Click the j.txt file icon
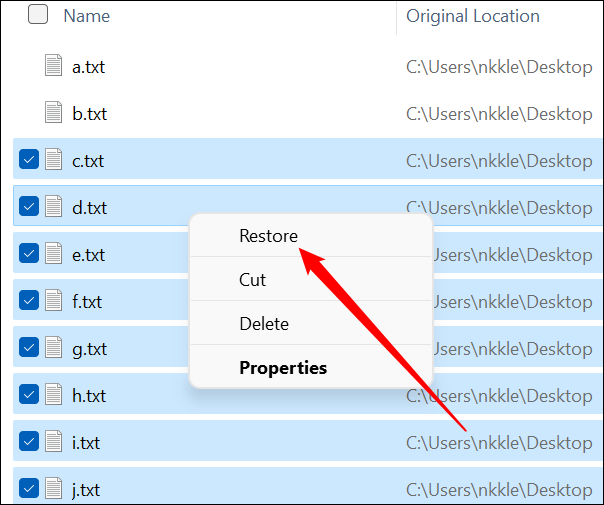 point(54,489)
